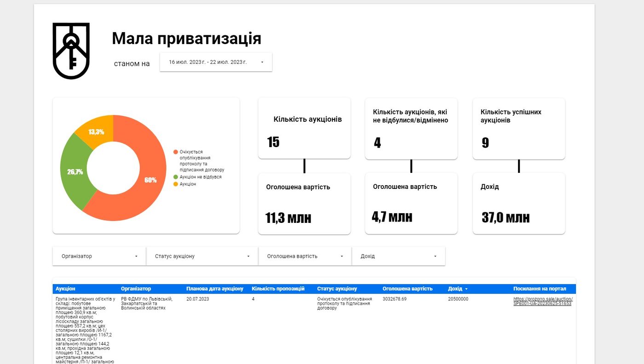Click the 20500000 income cell

(458, 299)
